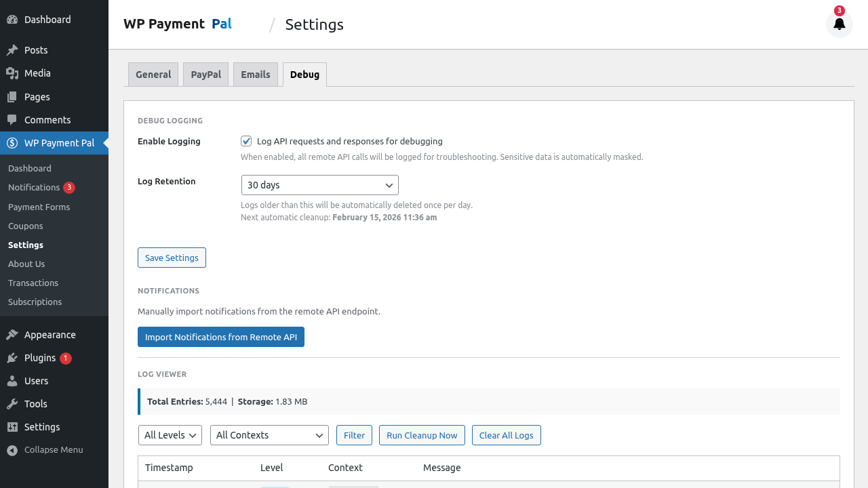868x488 pixels.
Task: Switch to the PayPal tab
Action: pos(205,75)
